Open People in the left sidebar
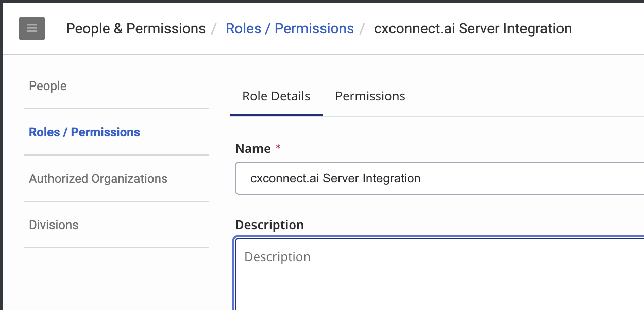The image size is (644, 310). pyautogui.click(x=48, y=86)
